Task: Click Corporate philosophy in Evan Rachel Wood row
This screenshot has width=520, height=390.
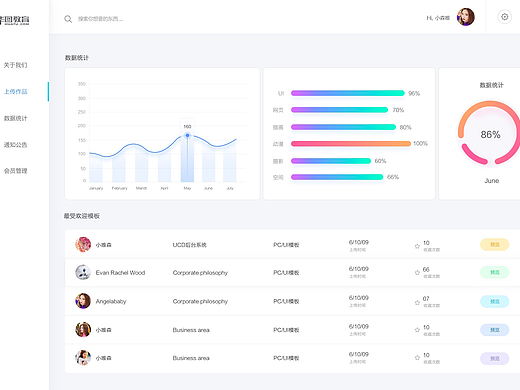Action: click(200, 273)
